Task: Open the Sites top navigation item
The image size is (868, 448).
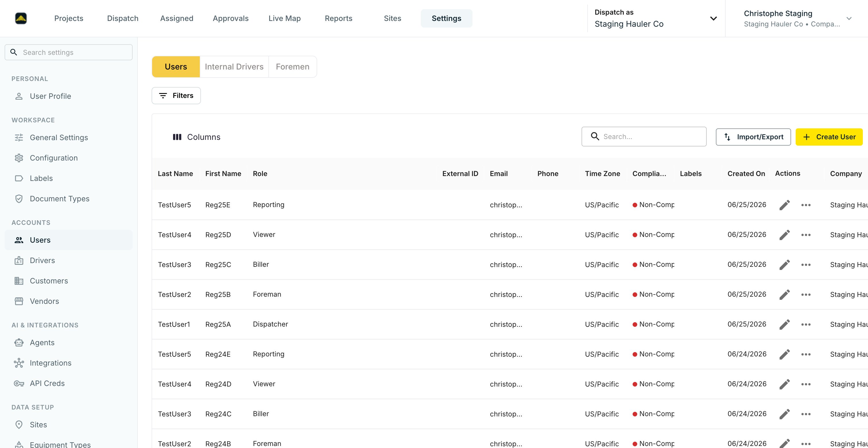Action: click(x=392, y=18)
